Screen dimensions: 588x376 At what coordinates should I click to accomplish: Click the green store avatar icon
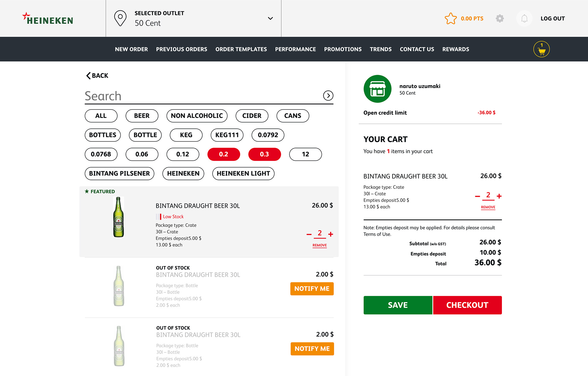point(377,89)
